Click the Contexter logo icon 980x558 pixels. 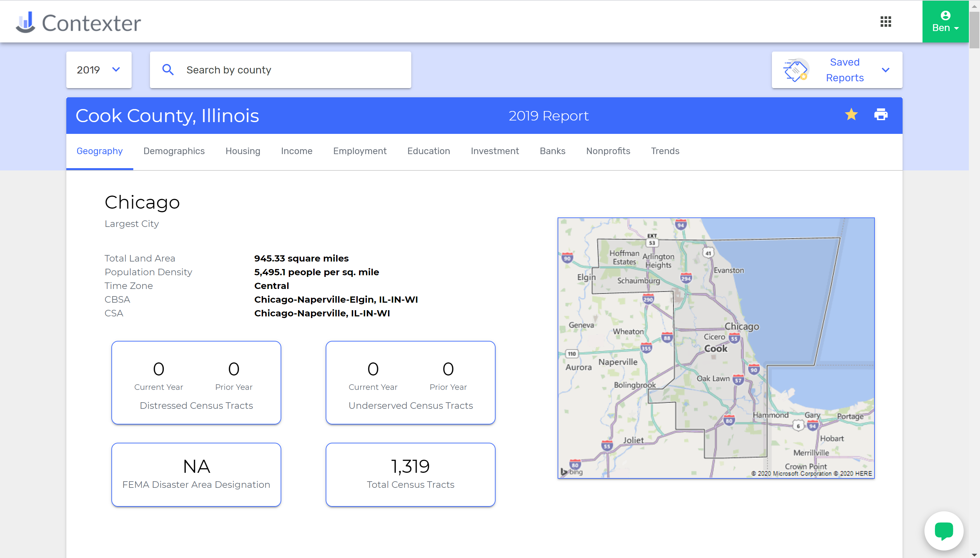pos(25,22)
